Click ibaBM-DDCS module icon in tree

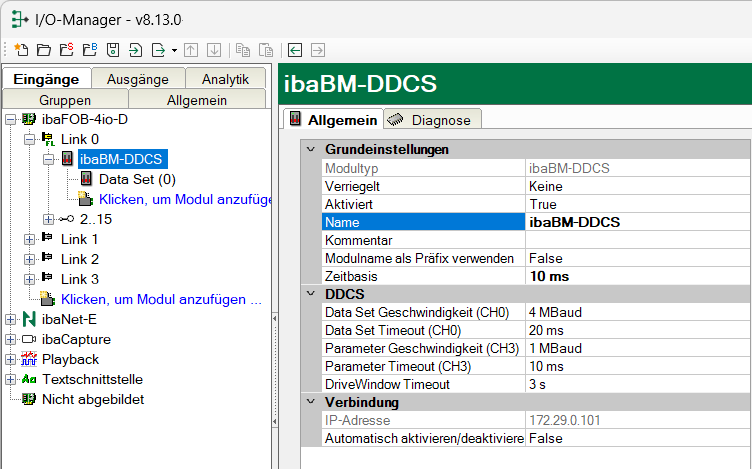pyautogui.click(x=67, y=159)
